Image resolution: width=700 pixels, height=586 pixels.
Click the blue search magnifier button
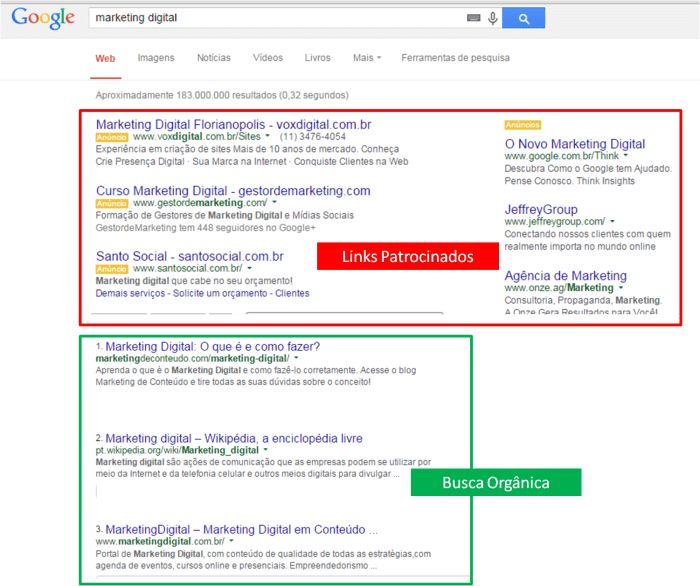click(x=523, y=18)
